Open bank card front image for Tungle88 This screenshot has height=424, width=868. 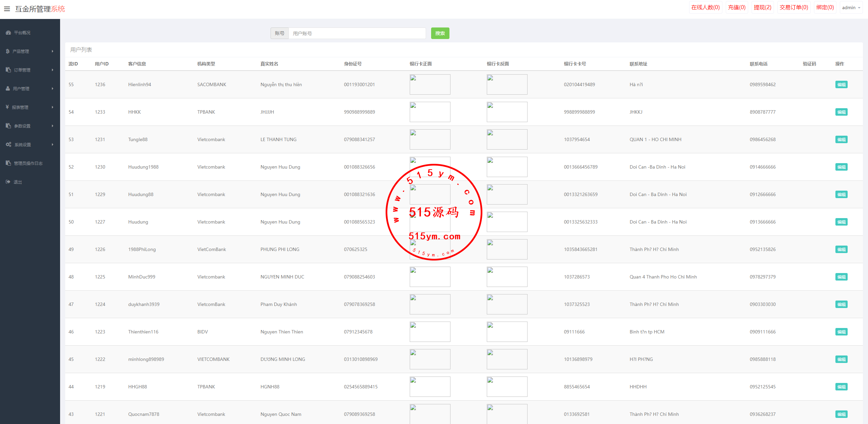[x=430, y=139]
